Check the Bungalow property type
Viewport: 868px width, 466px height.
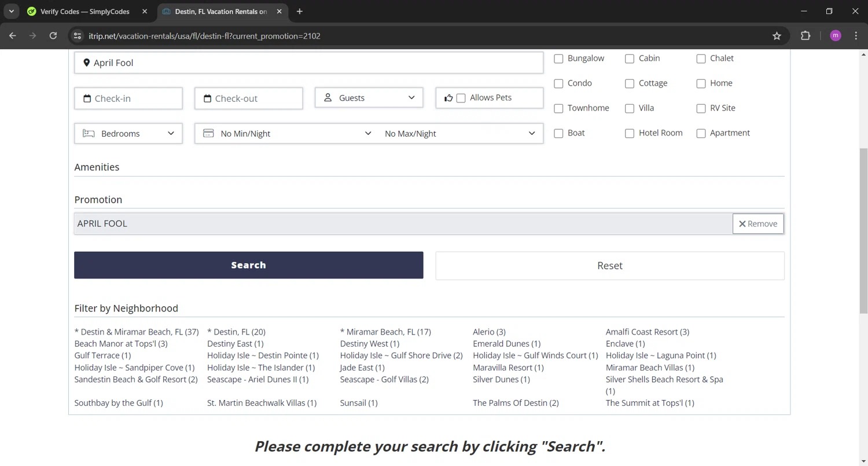[x=559, y=58]
